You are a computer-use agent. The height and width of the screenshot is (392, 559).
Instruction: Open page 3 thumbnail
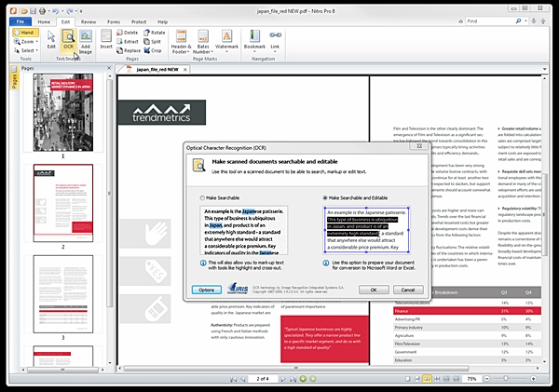(63, 294)
